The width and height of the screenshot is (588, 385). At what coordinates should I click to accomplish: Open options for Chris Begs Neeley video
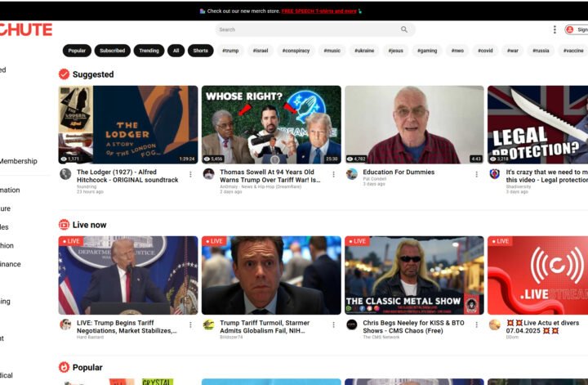[476, 325]
